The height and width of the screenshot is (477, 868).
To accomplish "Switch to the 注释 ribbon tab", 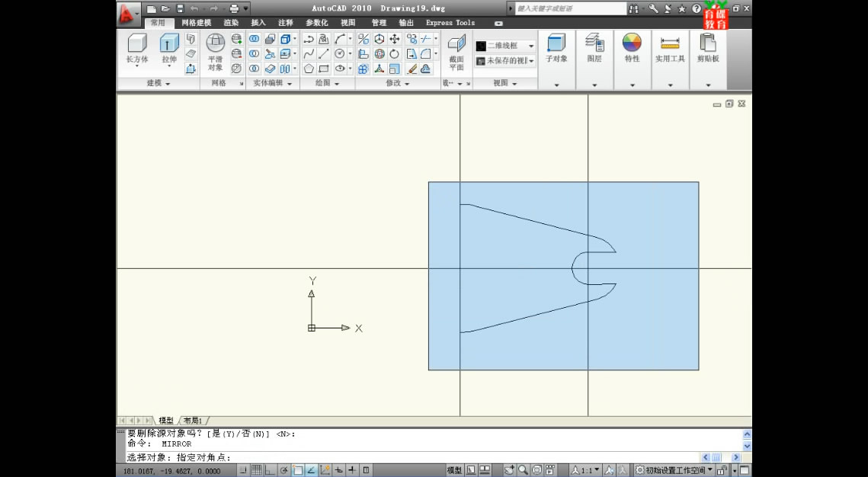I will [x=286, y=23].
